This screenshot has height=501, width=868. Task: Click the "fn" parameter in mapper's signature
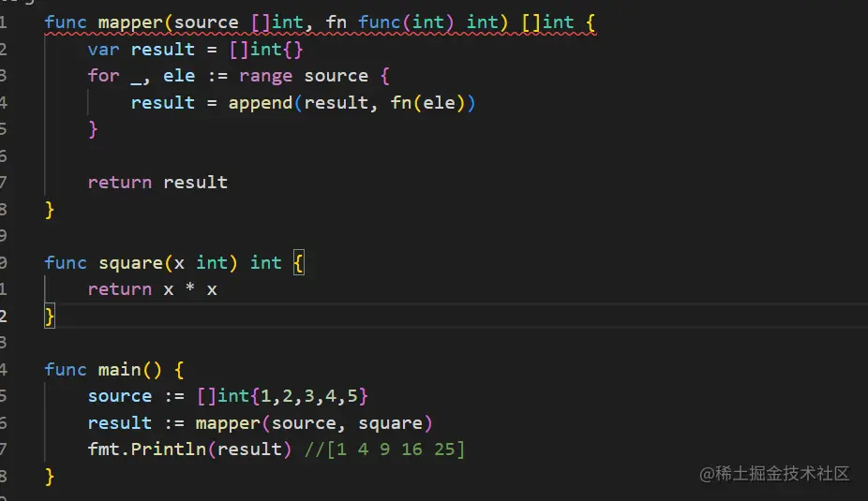pyautogui.click(x=336, y=22)
